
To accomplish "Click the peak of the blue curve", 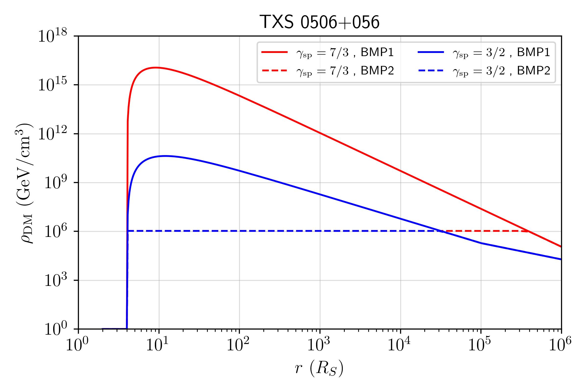I will tap(165, 156).
